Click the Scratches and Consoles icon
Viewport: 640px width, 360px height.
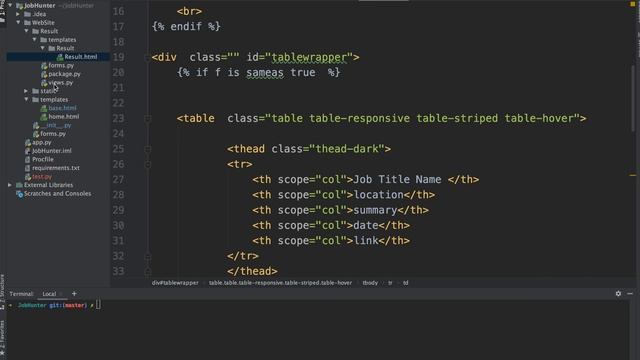coord(19,194)
